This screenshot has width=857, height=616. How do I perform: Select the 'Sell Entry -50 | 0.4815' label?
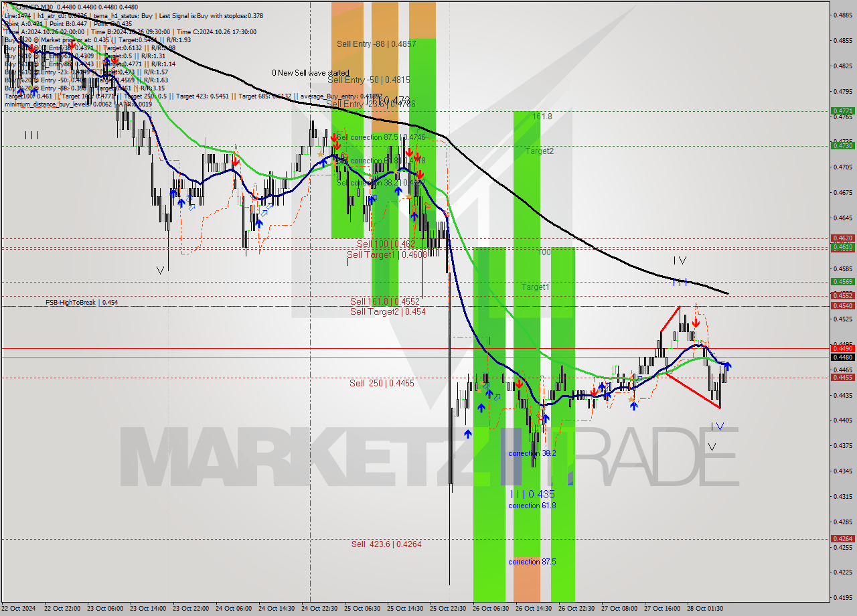pyautogui.click(x=369, y=80)
